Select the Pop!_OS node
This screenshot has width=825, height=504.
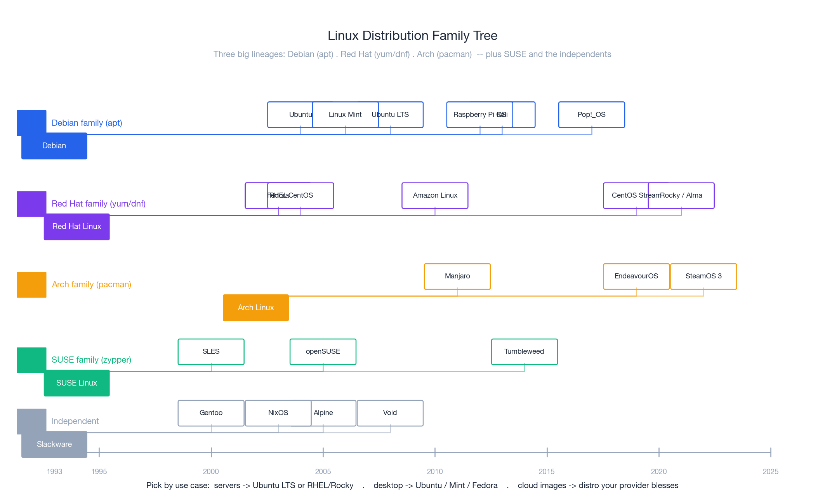[591, 115]
